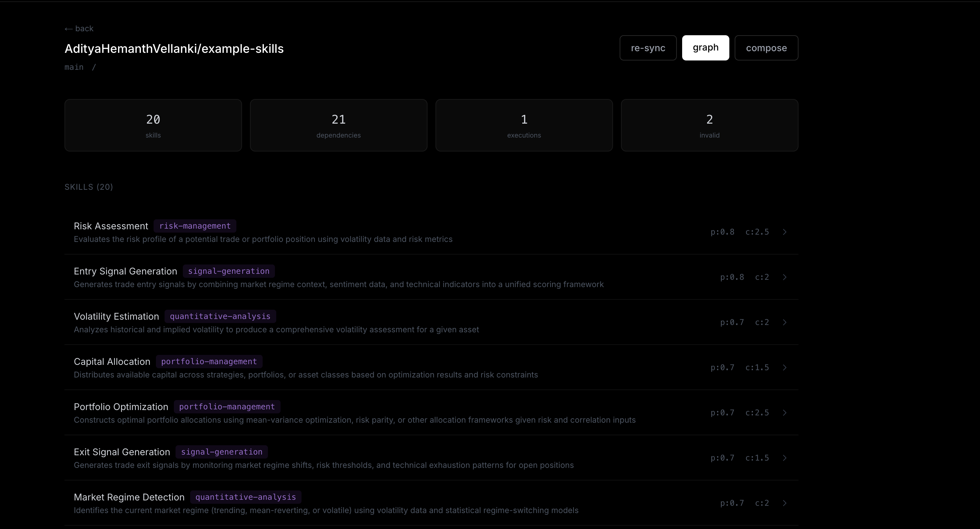980x529 pixels.
Task: Expand Risk Assessment row chevron
Action: pyautogui.click(x=785, y=232)
